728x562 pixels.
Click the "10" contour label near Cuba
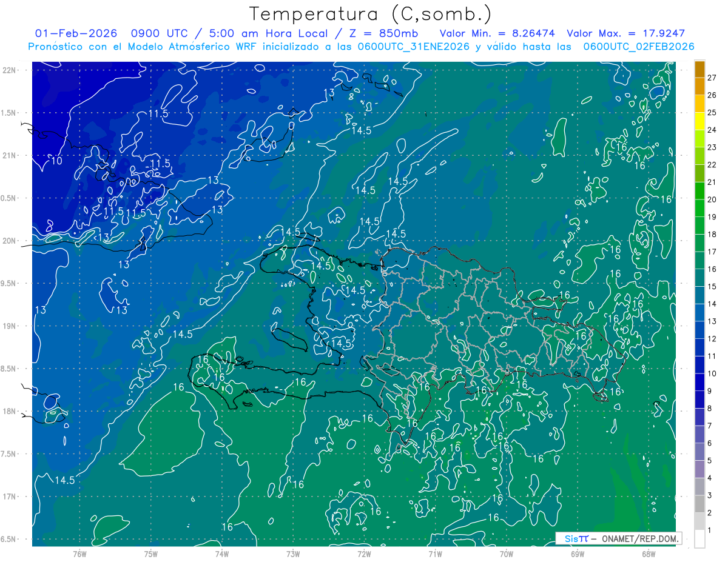[56, 161]
